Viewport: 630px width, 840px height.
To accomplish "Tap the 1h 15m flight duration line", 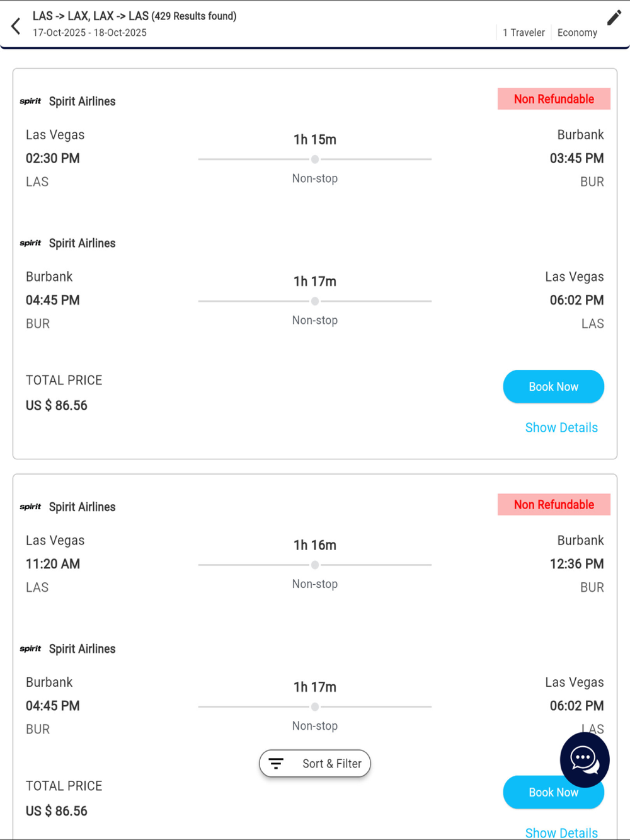I will click(x=315, y=159).
